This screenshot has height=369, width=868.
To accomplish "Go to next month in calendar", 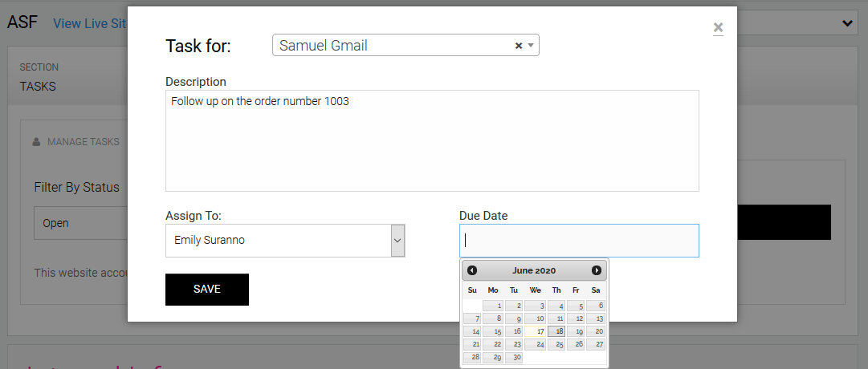I will (597, 270).
